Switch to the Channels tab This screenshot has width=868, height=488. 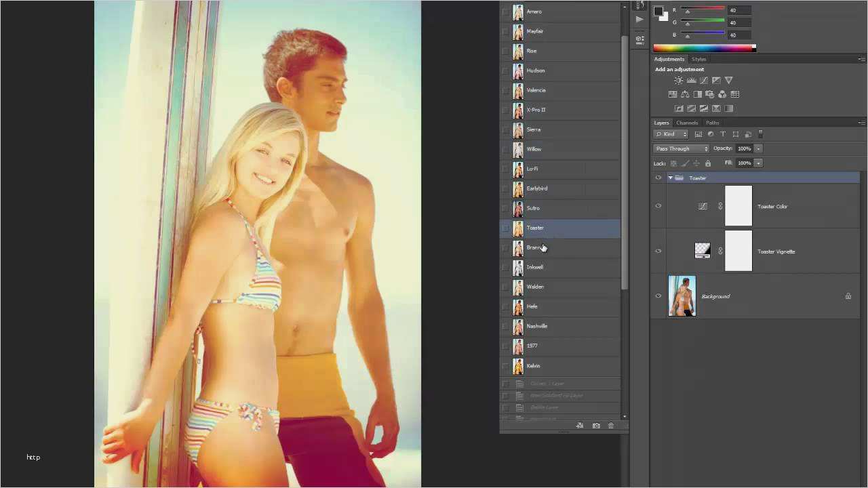pyautogui.click(x=687, y=123)
